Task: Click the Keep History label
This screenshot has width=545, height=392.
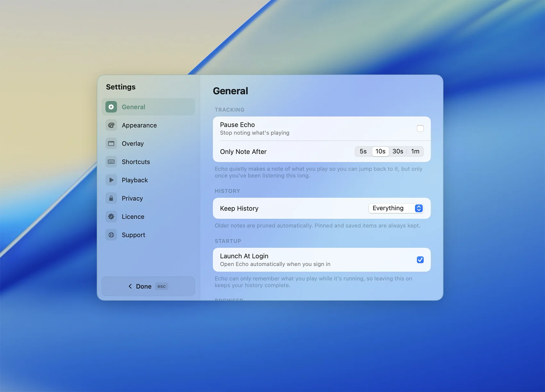Action: pos(239,208)
